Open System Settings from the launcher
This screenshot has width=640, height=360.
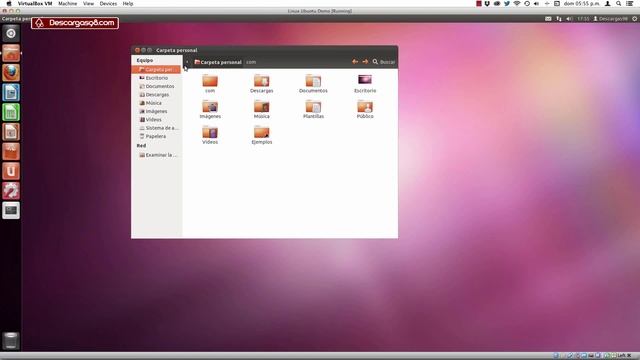click(x=11, y=191)
